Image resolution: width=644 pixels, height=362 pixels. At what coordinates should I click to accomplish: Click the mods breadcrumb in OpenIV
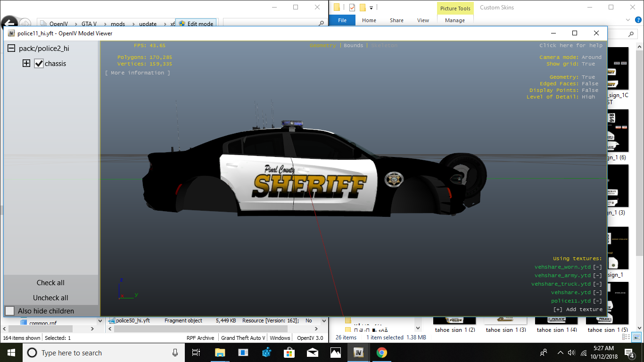coord(118,24)
